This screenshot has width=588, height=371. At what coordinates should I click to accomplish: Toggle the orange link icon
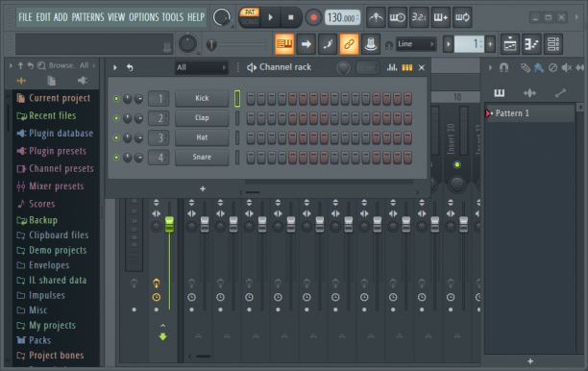(349, 44)
